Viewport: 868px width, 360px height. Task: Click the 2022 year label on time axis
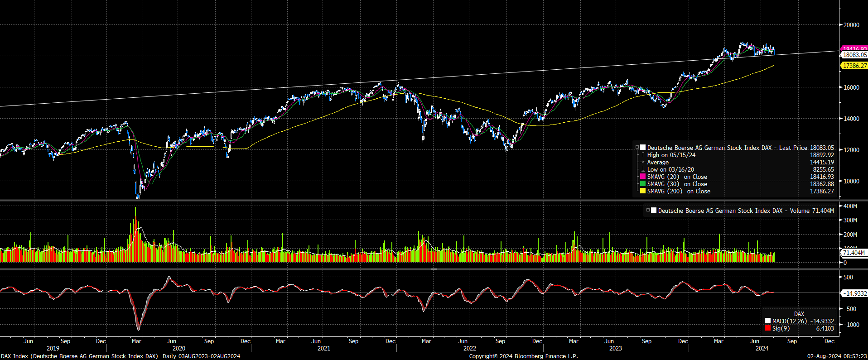click(x=470, y=348)
